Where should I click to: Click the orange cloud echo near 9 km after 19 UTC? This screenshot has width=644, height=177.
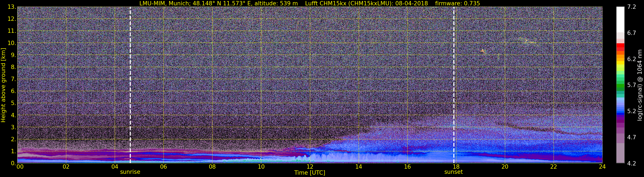point(483,51)
